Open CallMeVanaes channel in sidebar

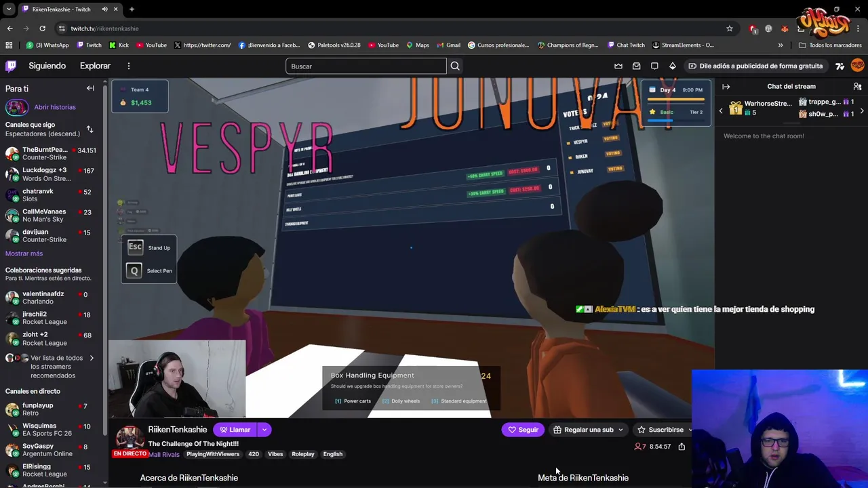(52, 216)
